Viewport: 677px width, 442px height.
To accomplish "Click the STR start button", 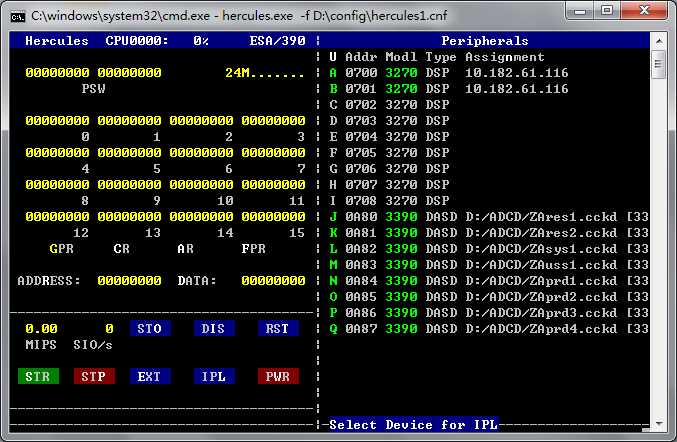I will 38,376.
